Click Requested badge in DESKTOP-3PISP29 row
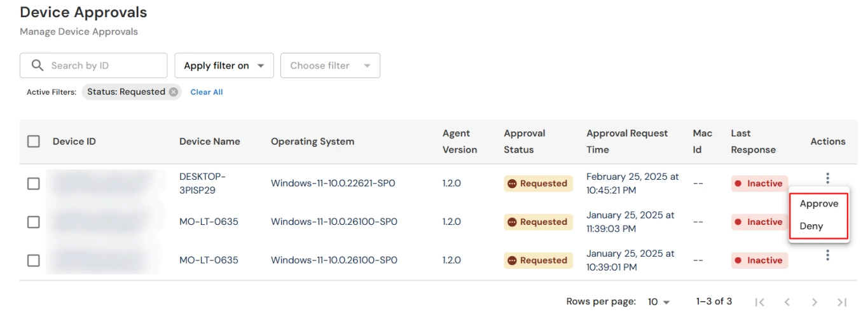 (x=538, y=184)
